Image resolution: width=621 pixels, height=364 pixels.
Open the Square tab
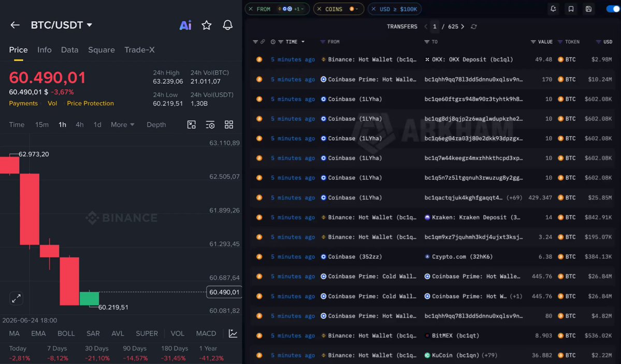102,50
